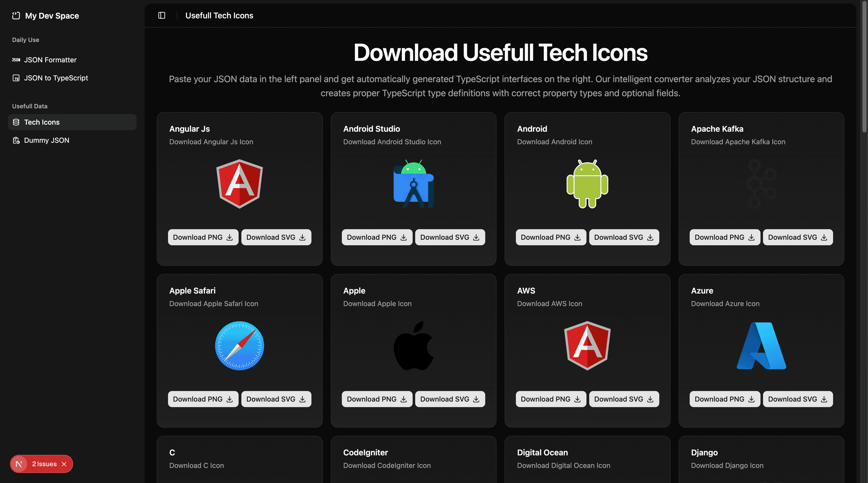Download SVG for AWS icon

coord(624,399)
